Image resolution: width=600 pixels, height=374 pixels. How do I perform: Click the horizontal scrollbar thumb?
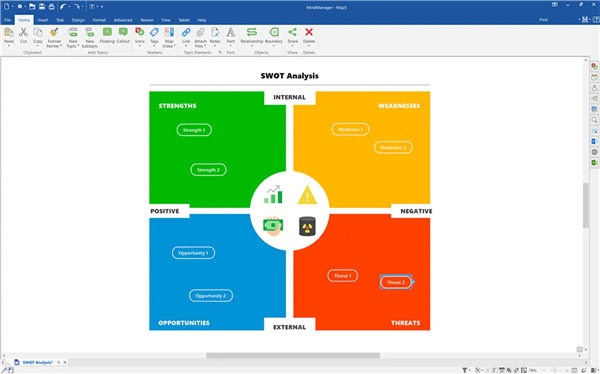[293, 356]
